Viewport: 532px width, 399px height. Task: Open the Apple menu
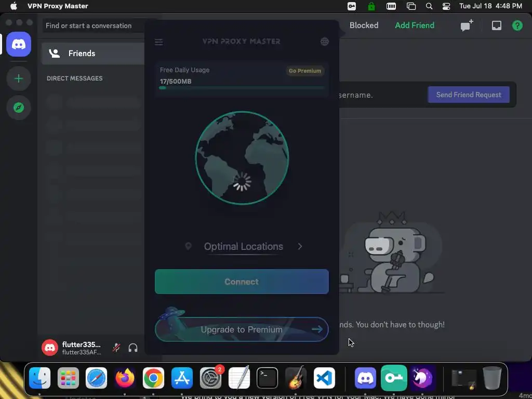14,6
